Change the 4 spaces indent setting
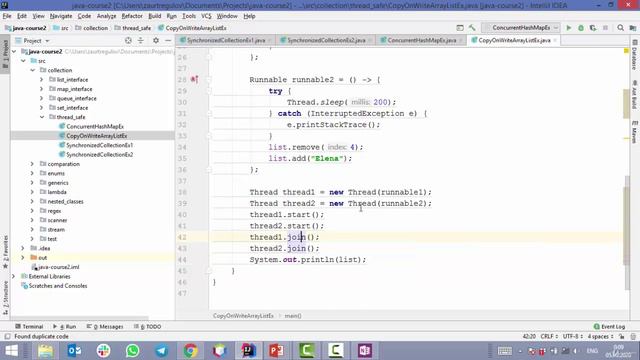The width and height of the screenshot is (640, 360). click(x=600, y=336)
